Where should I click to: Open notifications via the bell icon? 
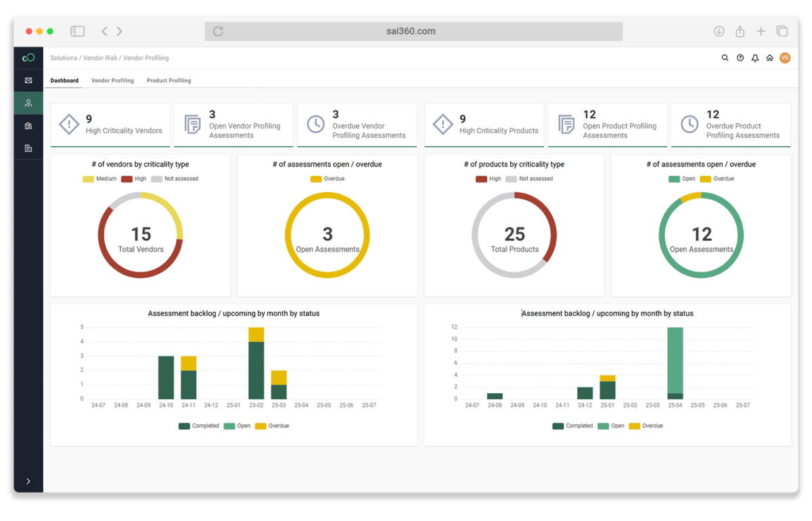[754, 58]
